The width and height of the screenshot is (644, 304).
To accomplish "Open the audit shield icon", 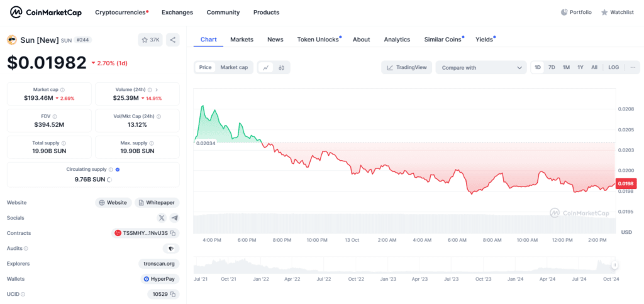I will click(x=171, y=248).
